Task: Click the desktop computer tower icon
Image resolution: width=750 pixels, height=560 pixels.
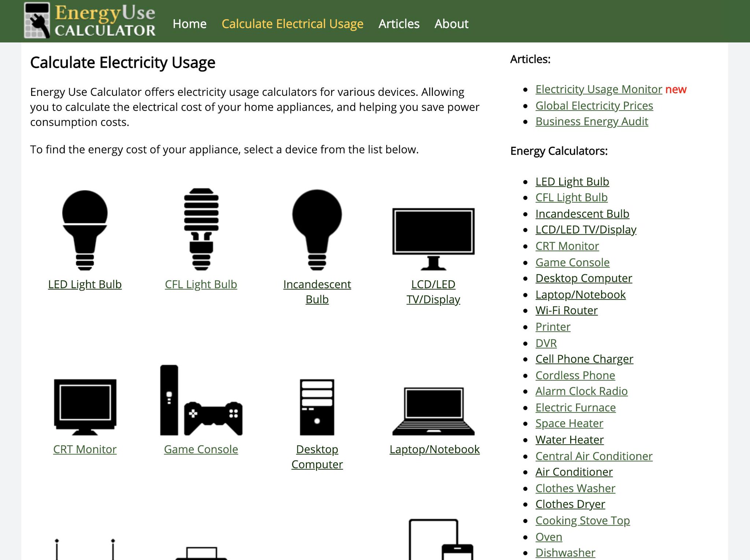Action: [317, 407]
